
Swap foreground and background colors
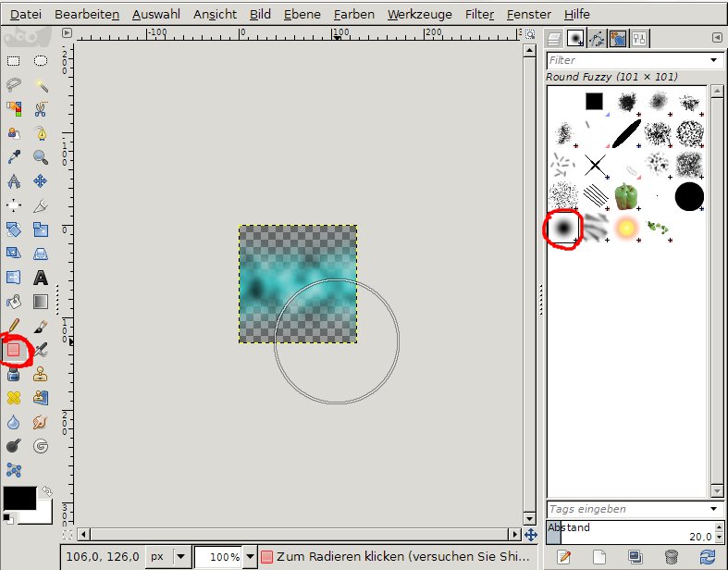[x=47, y=490]
